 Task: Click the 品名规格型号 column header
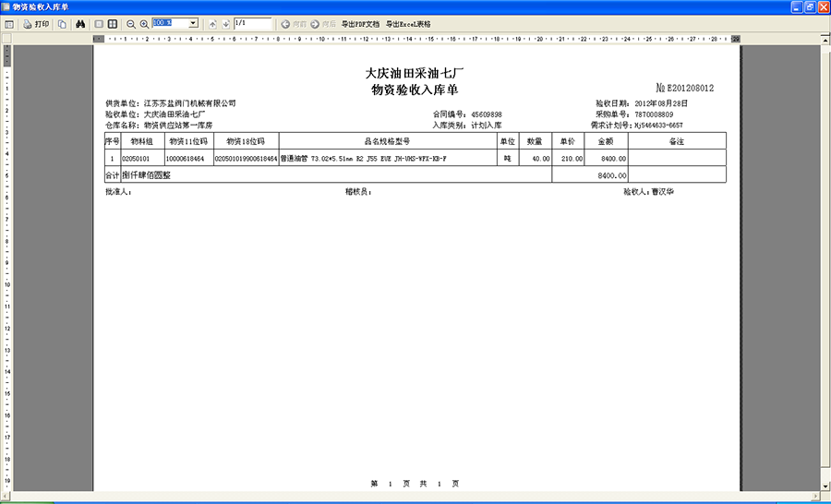pos(388,141)
